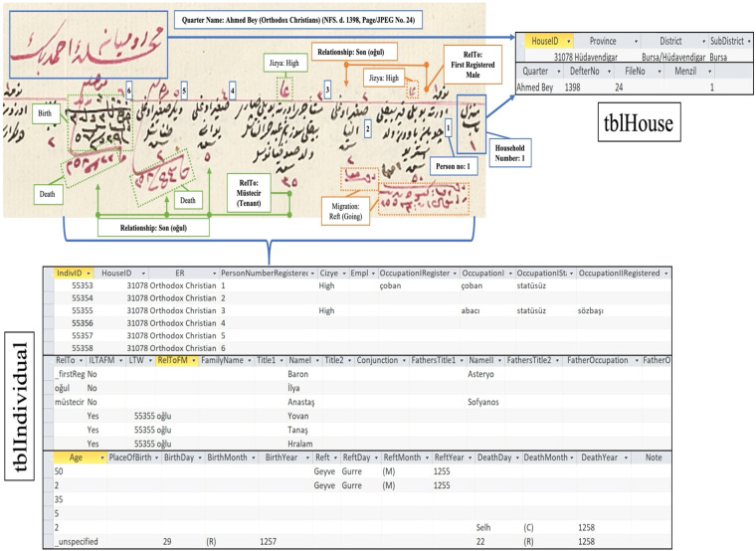Click Age cell with value 50
This screenshot has height=551, width=756.
[x=59, y=471]
